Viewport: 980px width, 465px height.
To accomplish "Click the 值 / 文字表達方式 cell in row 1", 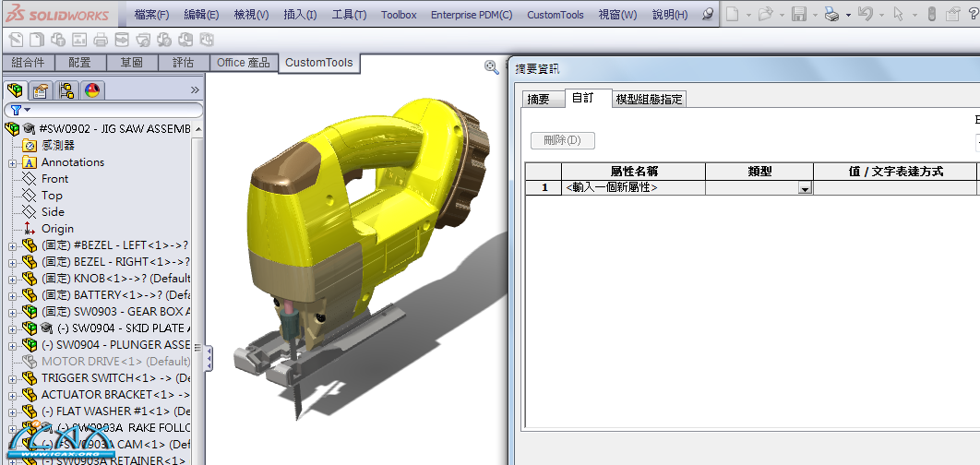I will tap(894, 187).
